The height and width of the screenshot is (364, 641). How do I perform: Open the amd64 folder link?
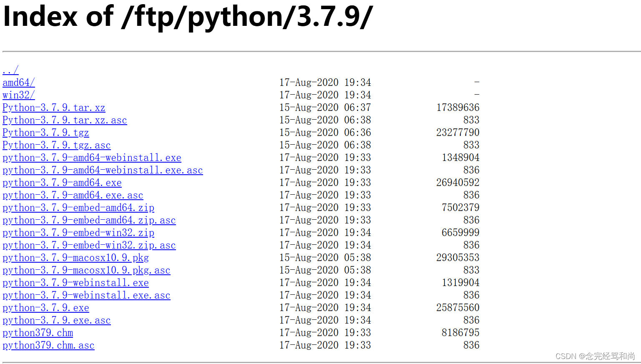click(x=18, y=83)
